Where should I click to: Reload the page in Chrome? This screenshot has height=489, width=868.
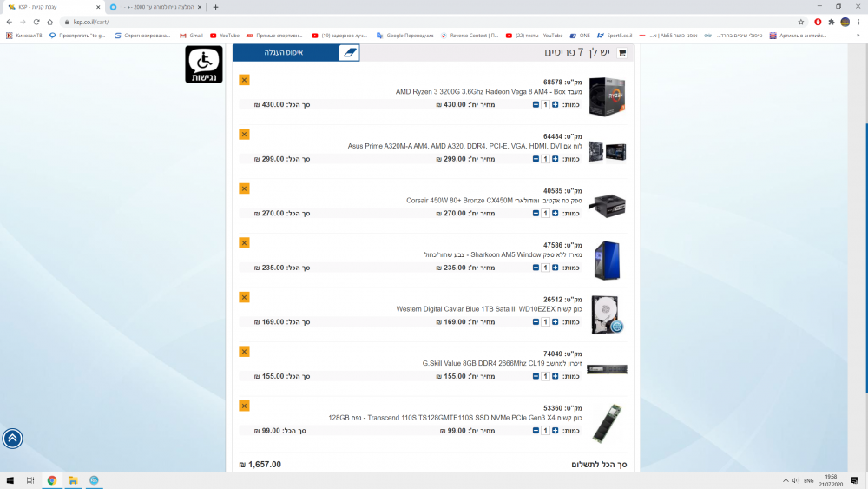pyautogui.click(x=36, y=23)
